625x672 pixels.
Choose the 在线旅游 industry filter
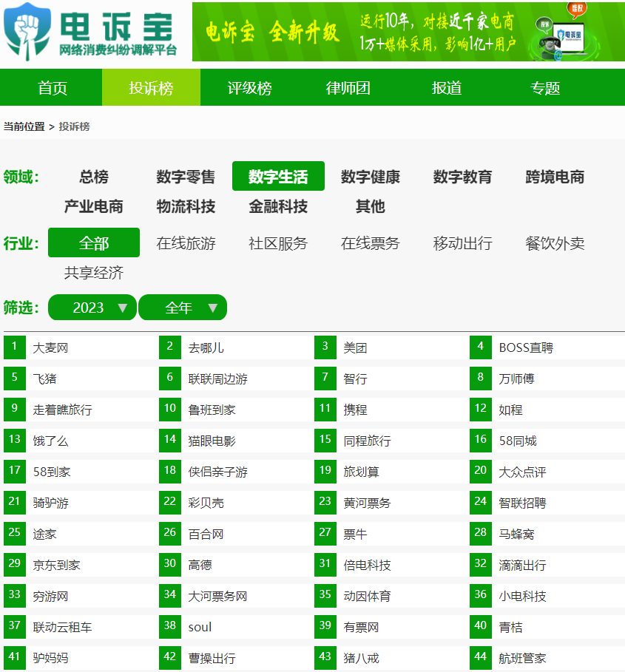click(x=184, y=243)
